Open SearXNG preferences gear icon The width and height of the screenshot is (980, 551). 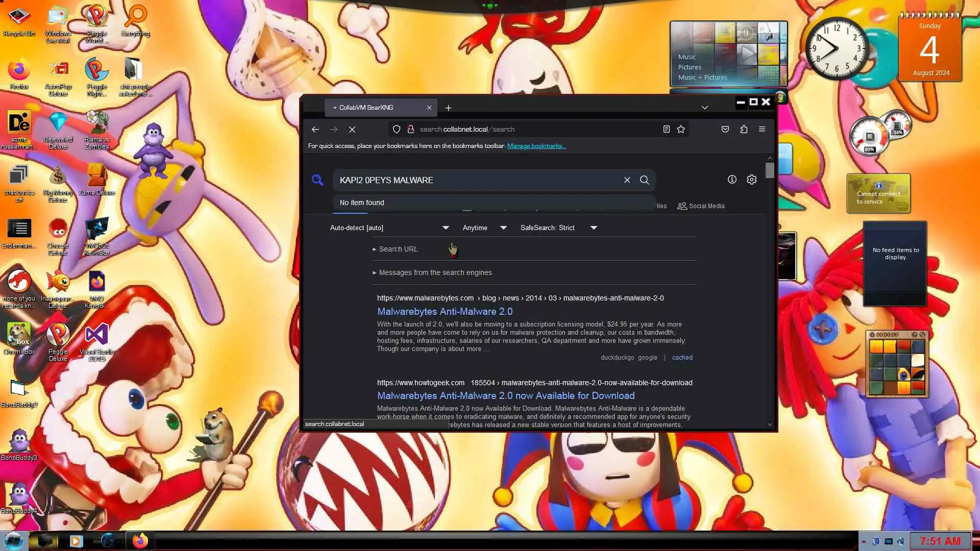pyautogui.click(x=752, y=180)
